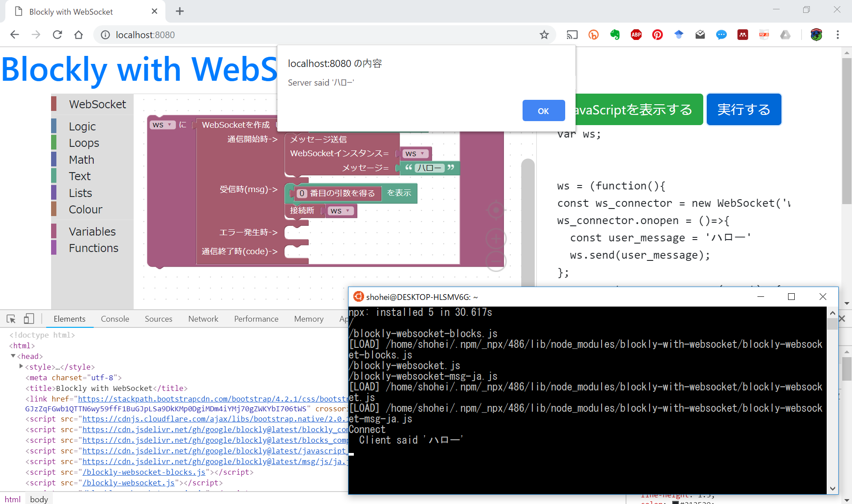Open the WebSocket toolbox category
This screenshot has height=504, width=852.
[x=92, y=104]
